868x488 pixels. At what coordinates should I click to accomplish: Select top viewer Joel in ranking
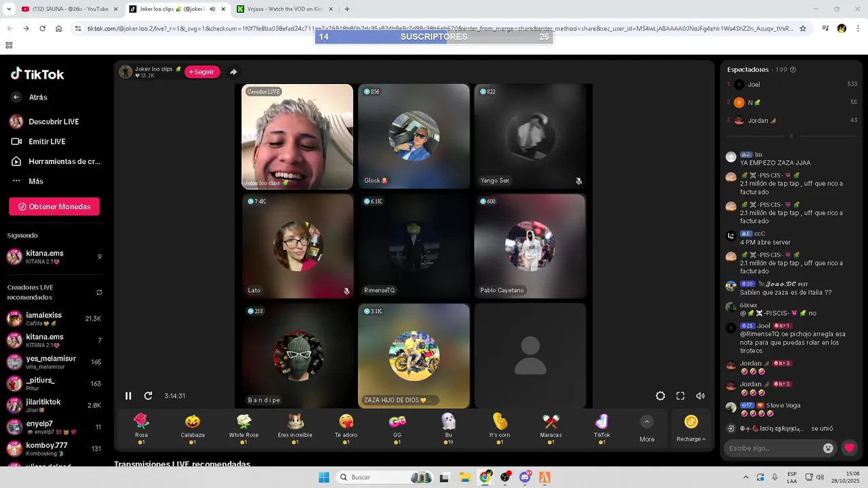click(791, 84)
